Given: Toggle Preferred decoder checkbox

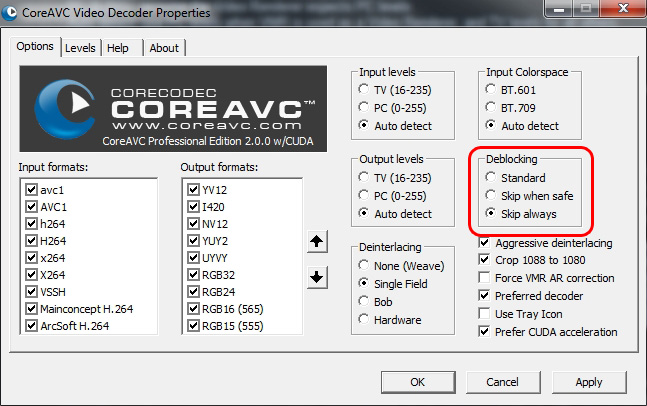Looking at the screenshot, I should click(484, 296).
